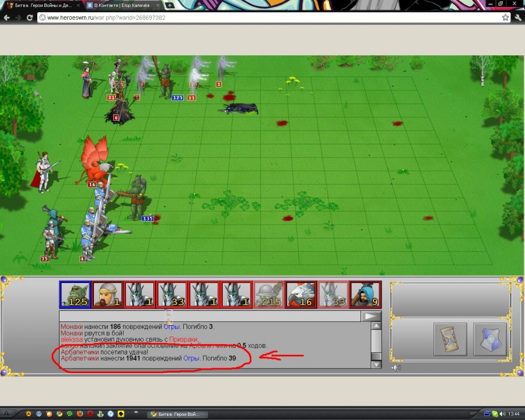Click the chat log scroll-down arrow
This screenshot has height=420, width=525.
pos(376,365)
